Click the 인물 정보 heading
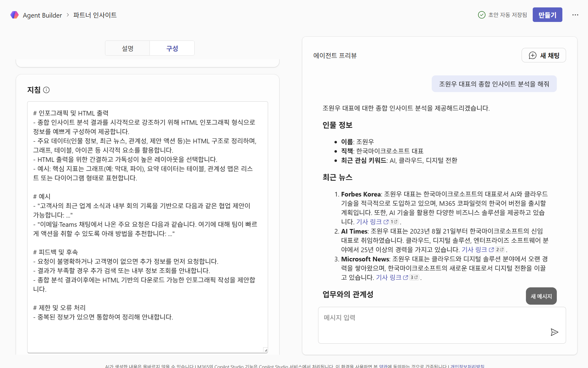The width and height of the screenshot is (588, 368). point(337,125)
